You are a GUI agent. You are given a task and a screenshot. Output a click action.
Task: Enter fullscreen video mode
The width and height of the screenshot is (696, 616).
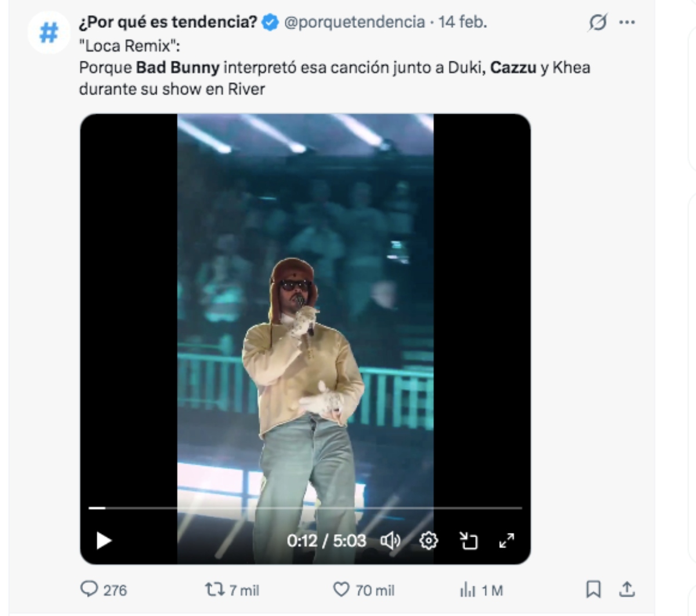507,541
